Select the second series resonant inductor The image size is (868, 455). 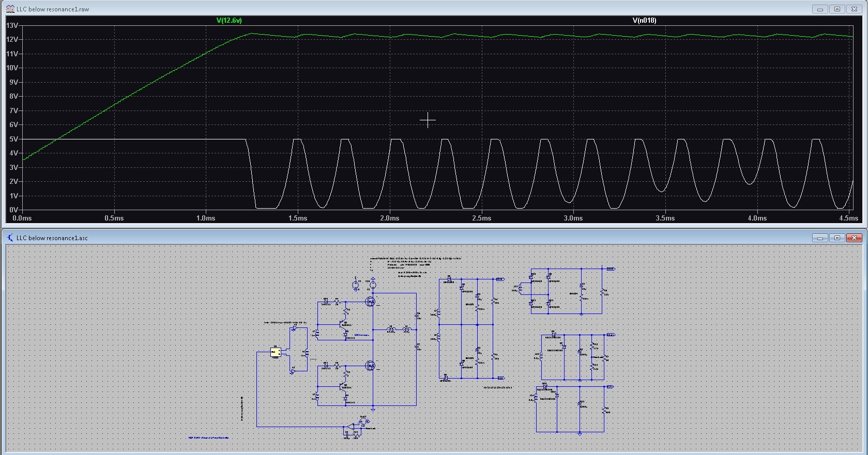point(407,329)
